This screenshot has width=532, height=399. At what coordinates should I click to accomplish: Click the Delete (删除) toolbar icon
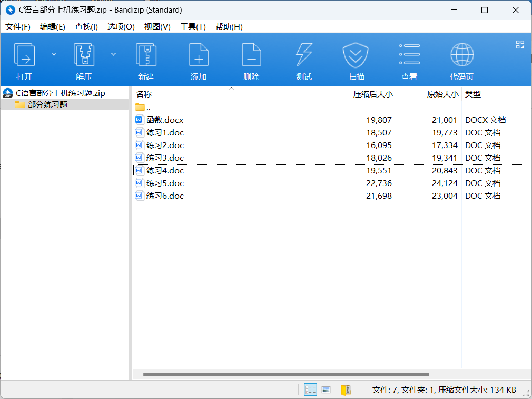click(x=251, y=55)
